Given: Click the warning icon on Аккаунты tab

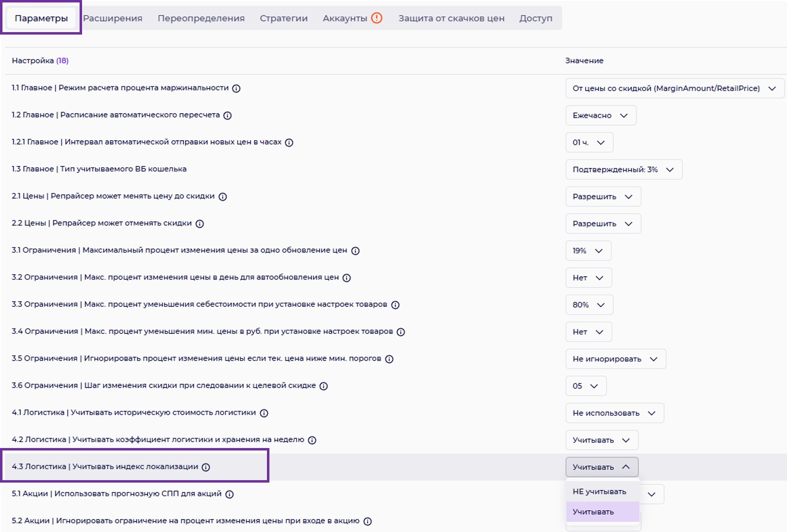Looking at the screenshot, I should [377, 18].
